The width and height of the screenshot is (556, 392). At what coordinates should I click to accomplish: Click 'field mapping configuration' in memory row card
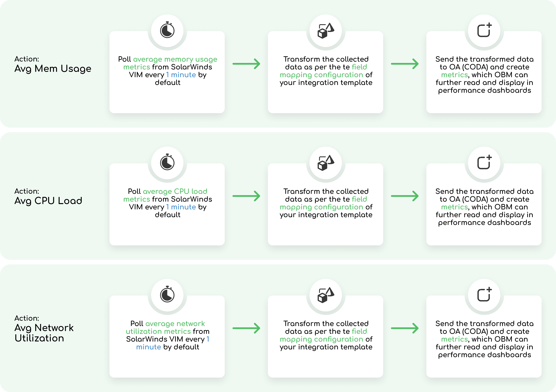point(321,75)
